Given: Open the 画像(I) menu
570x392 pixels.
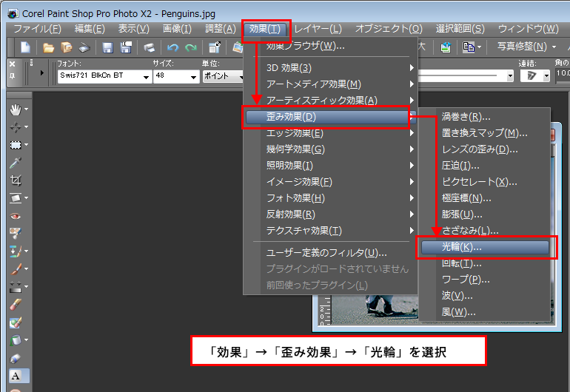Looking at the screenshot, I should 177,29.
